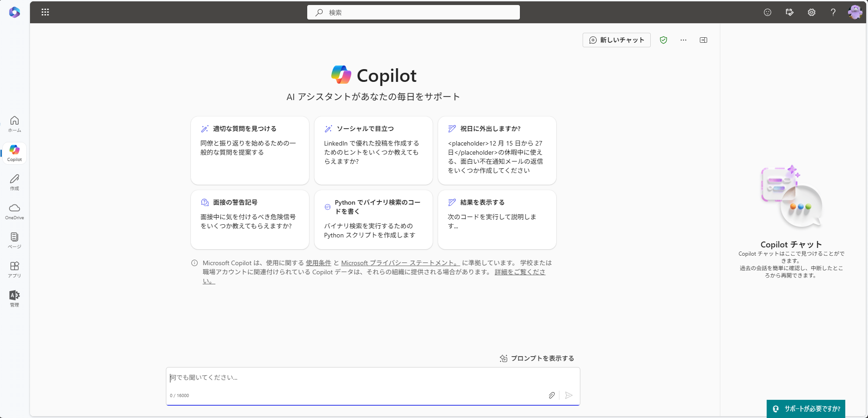868x418 pixels.
Task: Click サポートが必要ですか? button
Action: (806, 408)
